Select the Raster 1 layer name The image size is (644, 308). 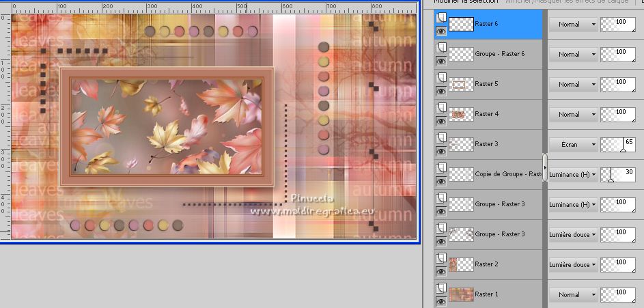click(486, 294)
